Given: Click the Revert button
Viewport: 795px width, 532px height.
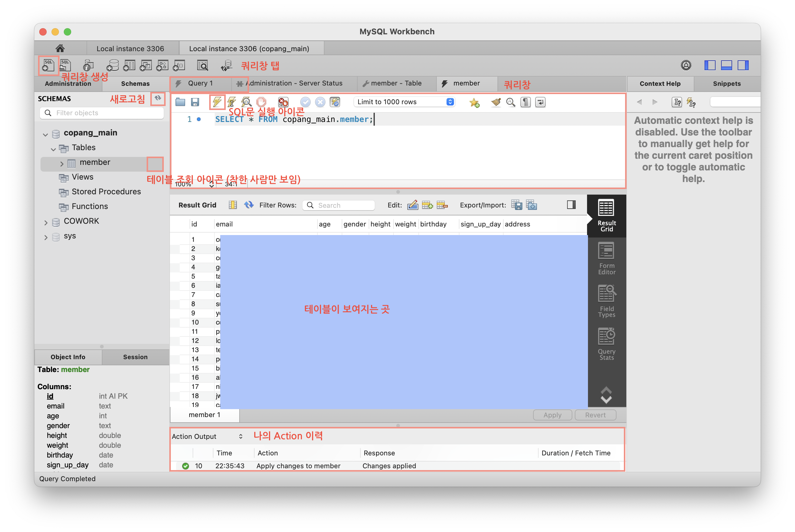Looking at the screenshot, I should (x=595, y=415).
